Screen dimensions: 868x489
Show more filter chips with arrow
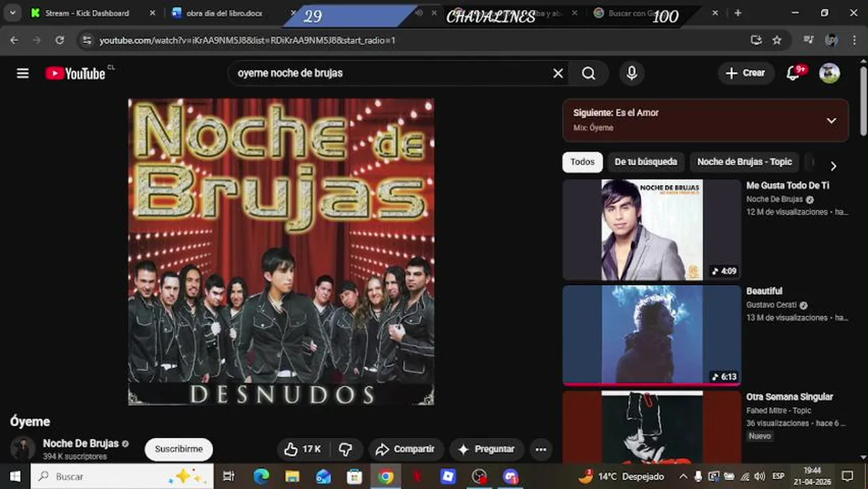pyautogui.click(x=833, y=166)
